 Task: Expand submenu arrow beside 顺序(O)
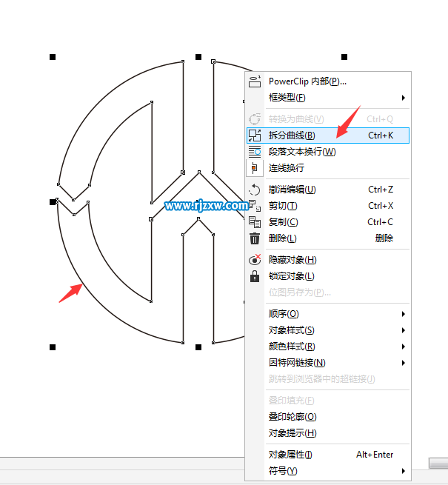403,314
